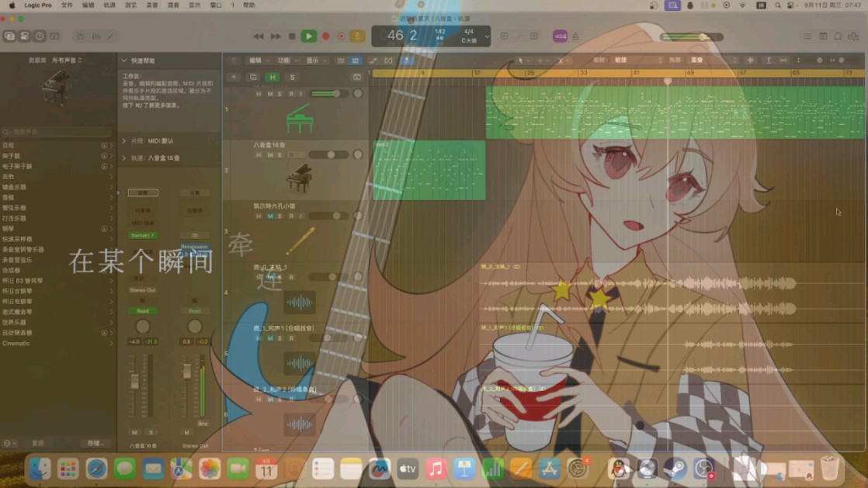This screenshot has width=868, height=488.
Task: Click the 存储... button in library
Action: click(x=95, y=443)
